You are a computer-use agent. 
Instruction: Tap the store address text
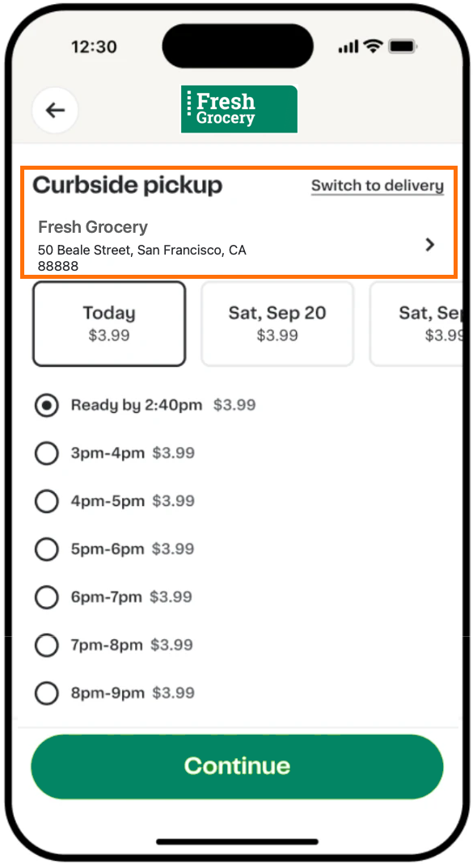pos(141,257)
